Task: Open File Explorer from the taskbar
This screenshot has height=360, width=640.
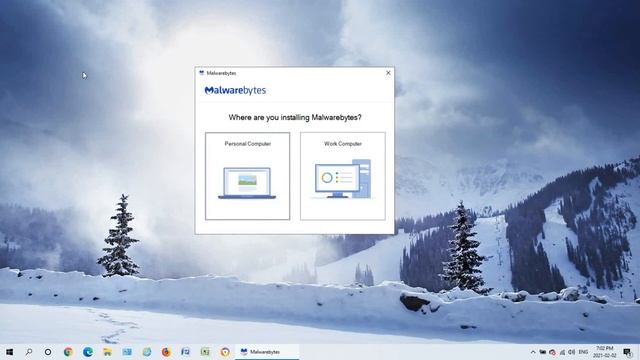Action: point(107,352)
